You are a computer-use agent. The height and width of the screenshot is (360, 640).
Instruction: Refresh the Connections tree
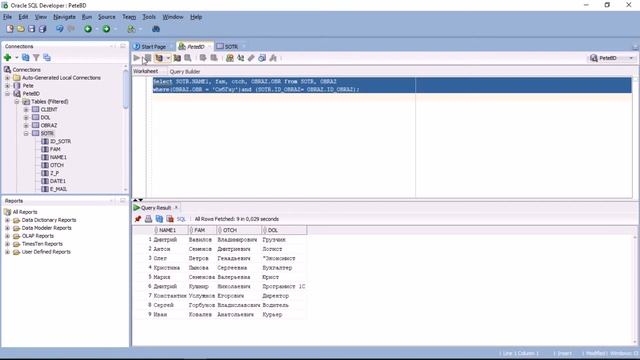pyautogui.click(x=25, y=58)
